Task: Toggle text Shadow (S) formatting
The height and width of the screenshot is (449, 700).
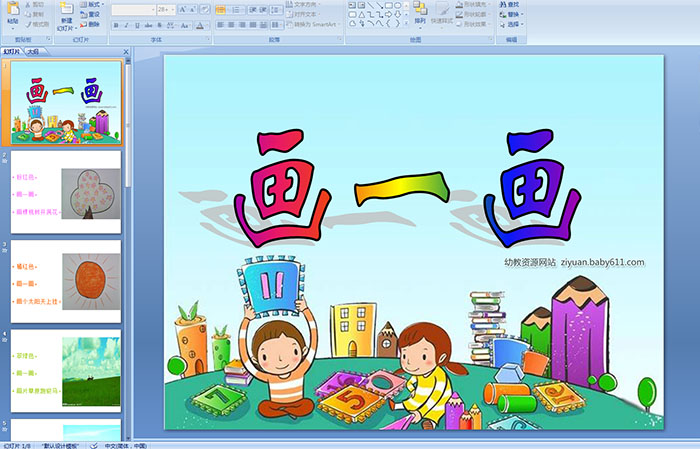Action: tap(159, 25)
